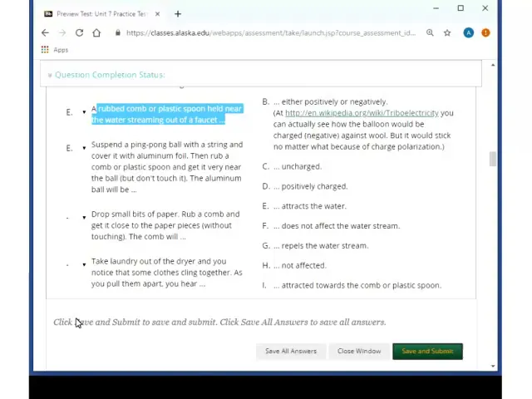Click the Blackboard favicon on the tab

pos(48,14)
